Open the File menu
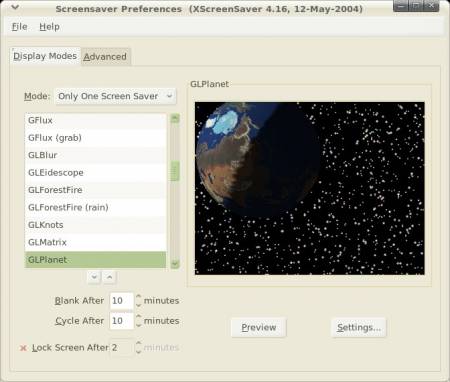 [20, 27]
